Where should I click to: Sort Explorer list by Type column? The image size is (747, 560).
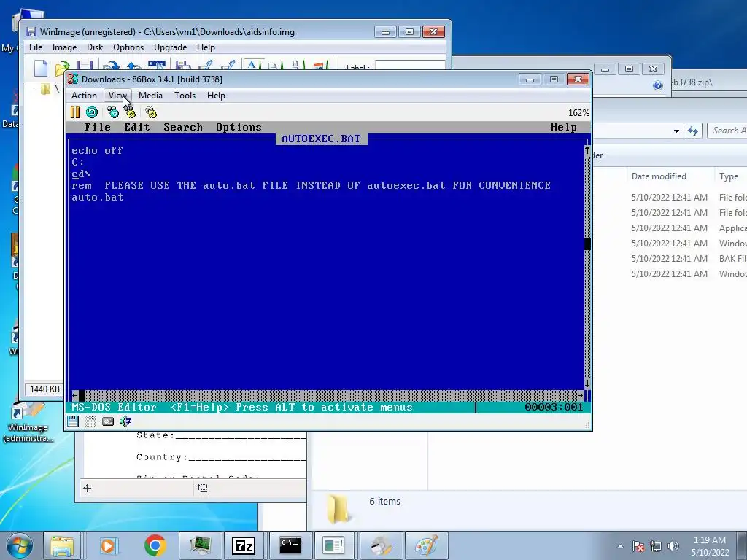[x=731, y=176]
